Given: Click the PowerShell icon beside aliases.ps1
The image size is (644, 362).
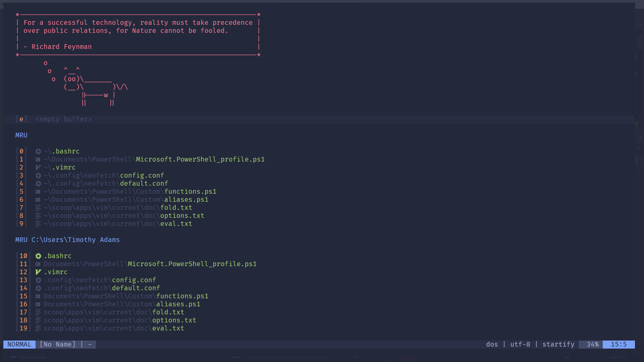Looking at the screenshot, I should pos(38,199).
